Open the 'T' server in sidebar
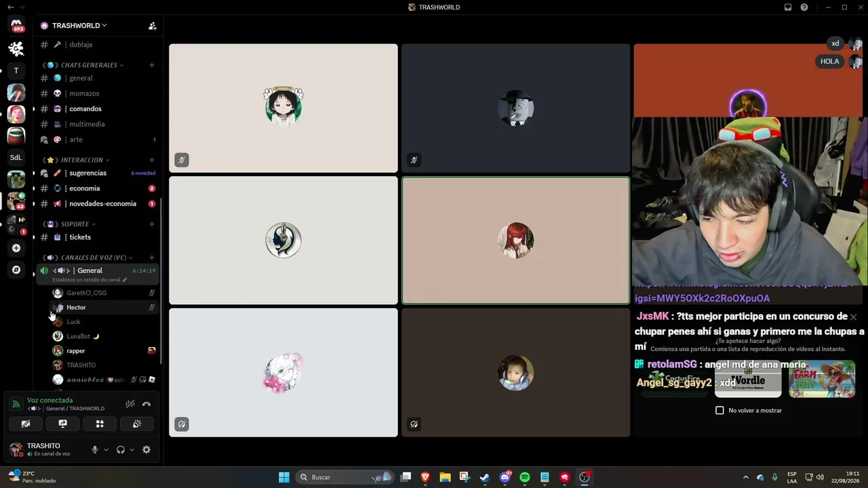This screenshot has height=488, width=868. pos(16,70)
